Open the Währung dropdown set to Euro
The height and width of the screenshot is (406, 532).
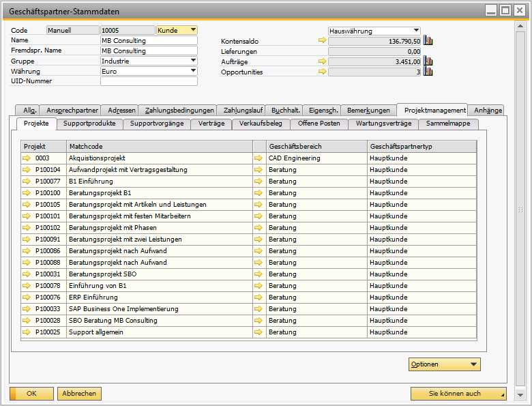[x=193, y=71]
